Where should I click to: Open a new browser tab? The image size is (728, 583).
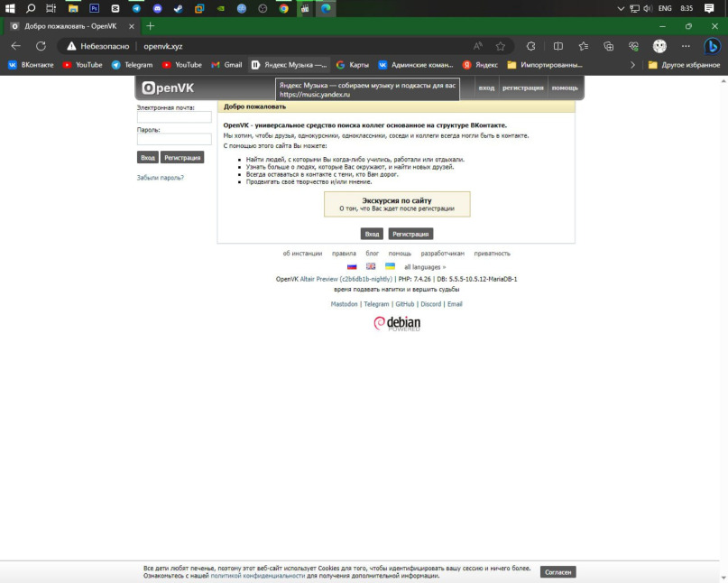(150, 26)
